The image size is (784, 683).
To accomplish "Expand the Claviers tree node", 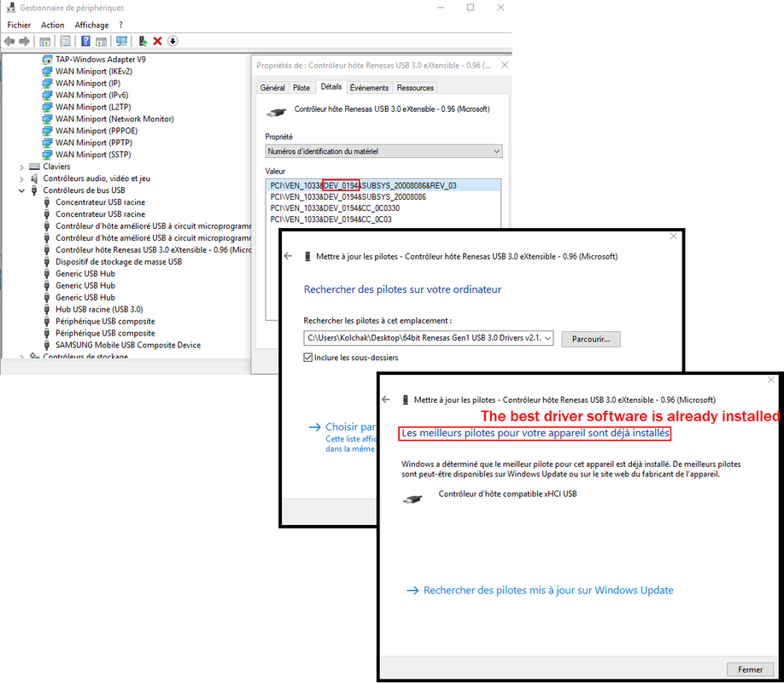I will coord(21,167).
